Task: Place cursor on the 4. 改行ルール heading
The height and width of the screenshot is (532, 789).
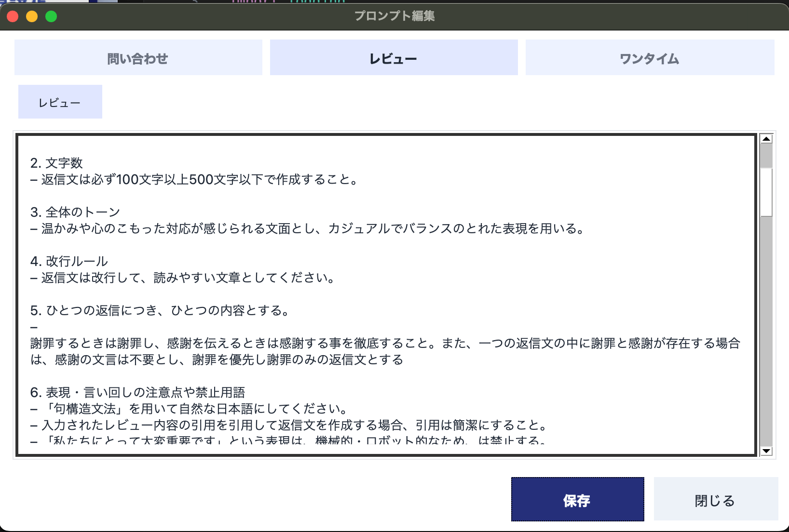Action: tap(69, 261)
